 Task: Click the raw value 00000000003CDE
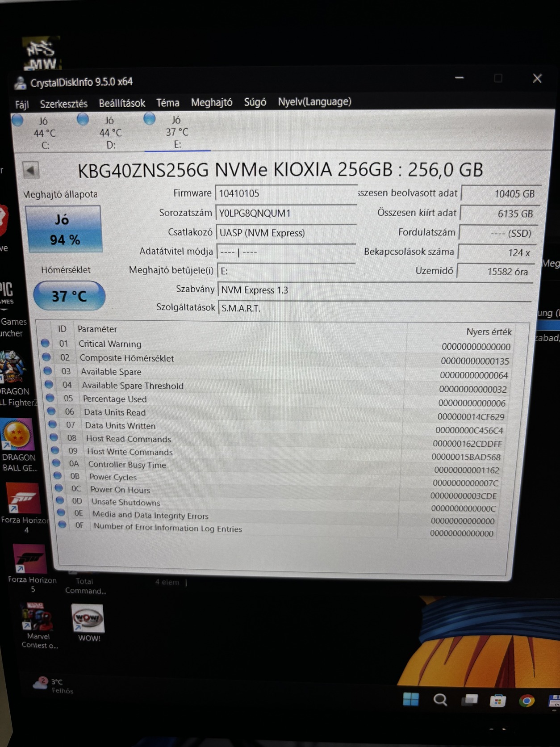464,496
